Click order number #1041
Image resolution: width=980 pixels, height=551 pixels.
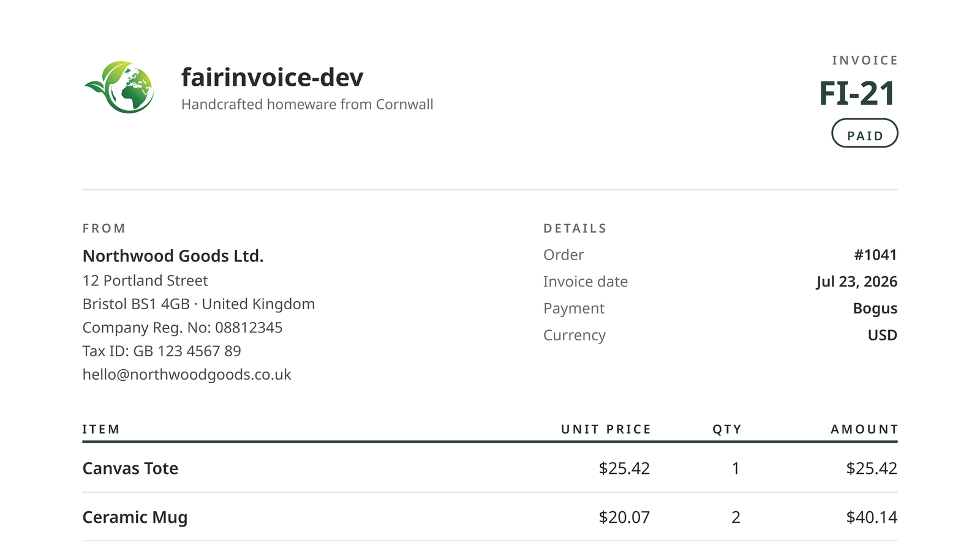875,255
